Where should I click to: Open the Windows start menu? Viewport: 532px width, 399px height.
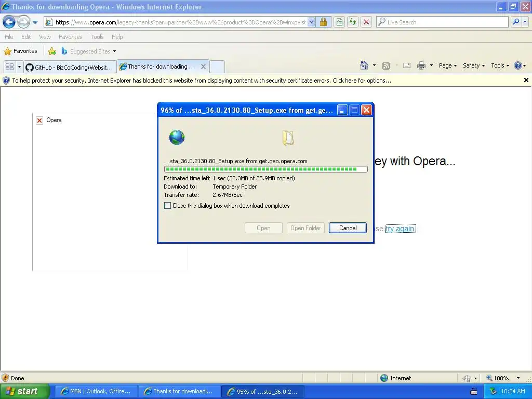24,391
